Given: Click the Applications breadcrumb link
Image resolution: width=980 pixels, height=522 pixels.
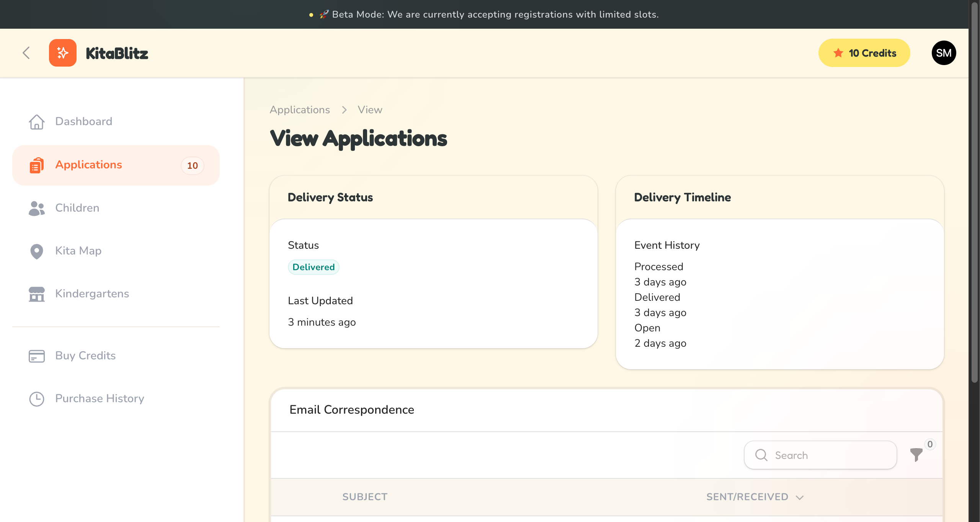Looking at the screenshot, I should 300,110.
